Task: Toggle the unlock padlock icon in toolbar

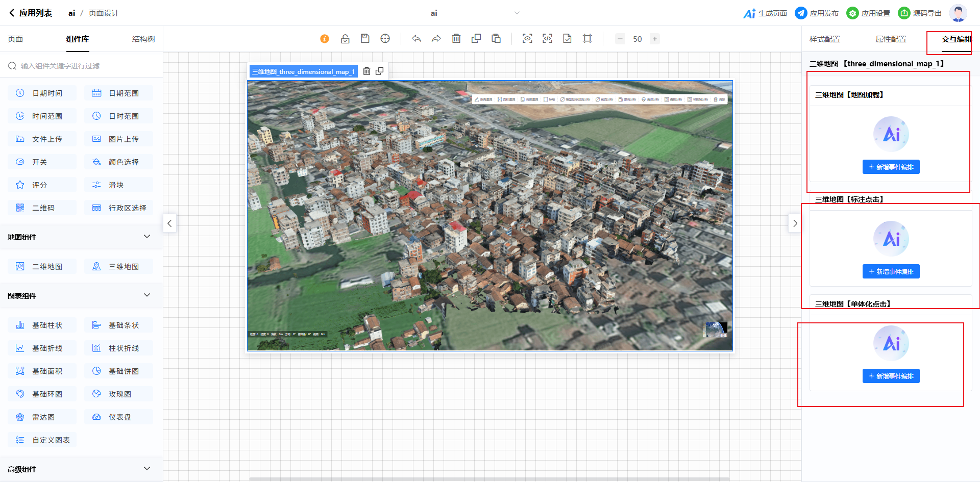Action: click(x=345, y=39)
